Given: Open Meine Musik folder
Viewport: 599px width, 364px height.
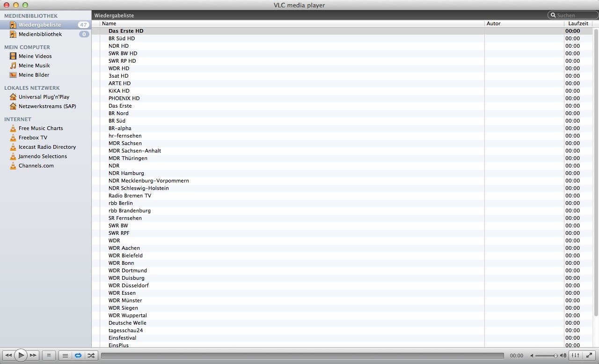Looking at the screenshot, I should coord(45,66).
